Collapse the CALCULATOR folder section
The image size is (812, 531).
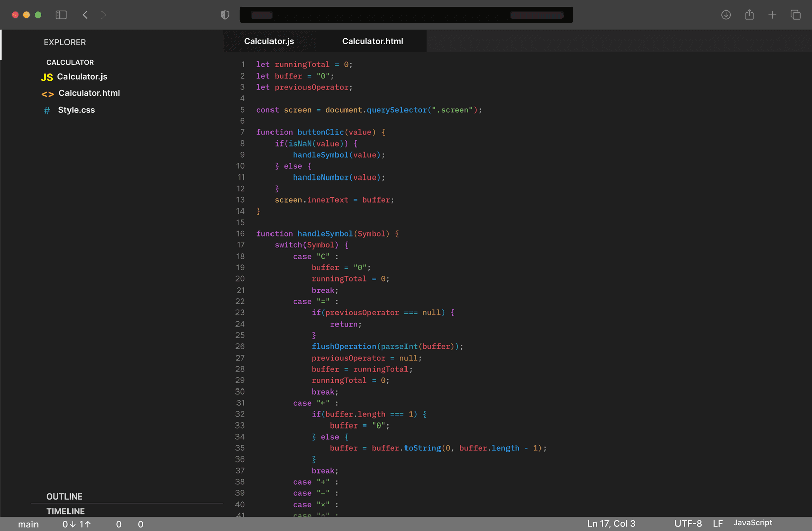(x=70, y=62)
